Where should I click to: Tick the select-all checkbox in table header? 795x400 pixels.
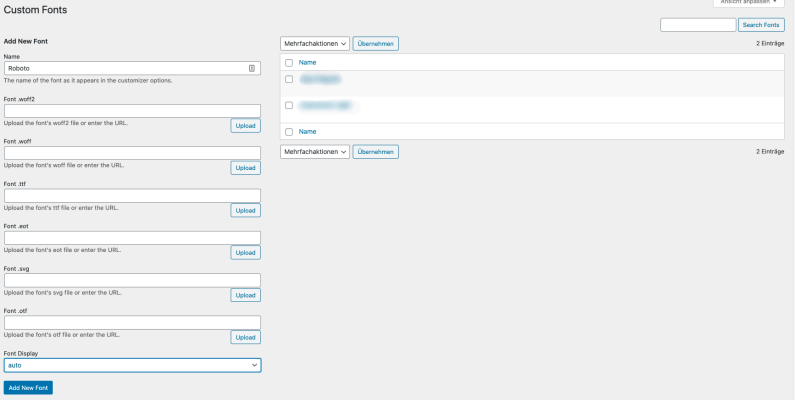[x=289, y=62]
